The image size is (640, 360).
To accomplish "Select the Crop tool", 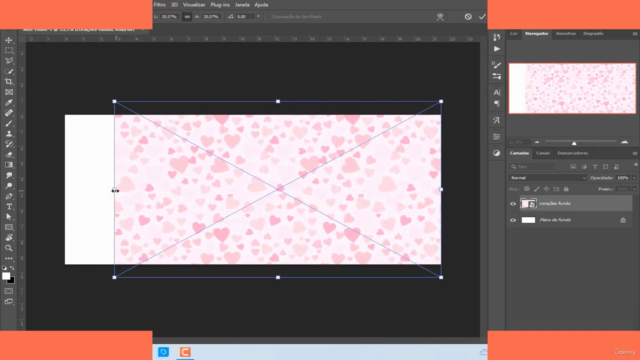I will click(9, 82).
